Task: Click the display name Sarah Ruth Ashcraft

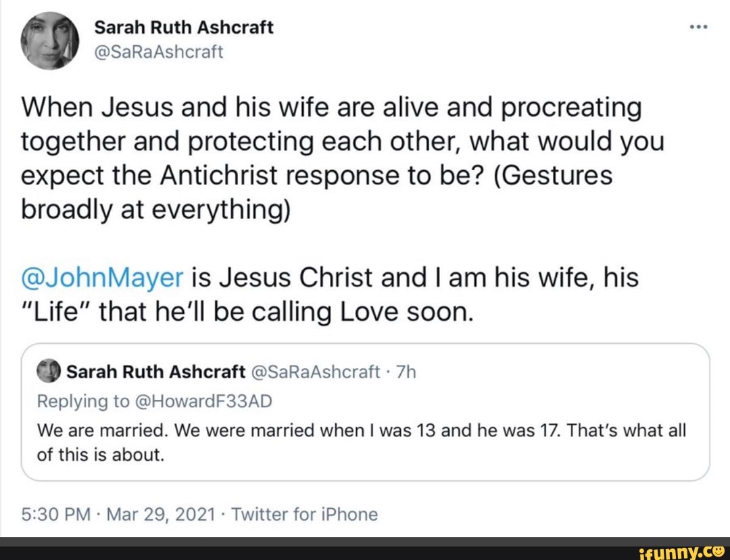Action: [x=183, y=27]
